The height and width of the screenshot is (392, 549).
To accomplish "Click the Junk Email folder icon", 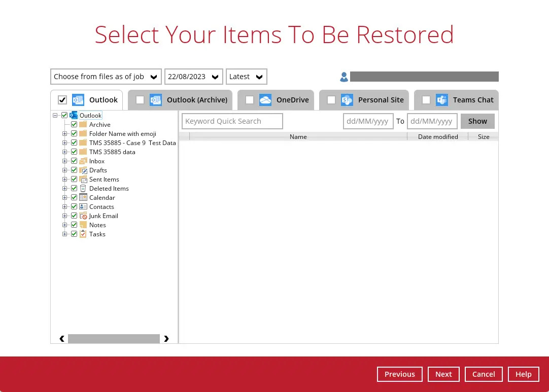I will pyautogui.click(x=83, y=216).
